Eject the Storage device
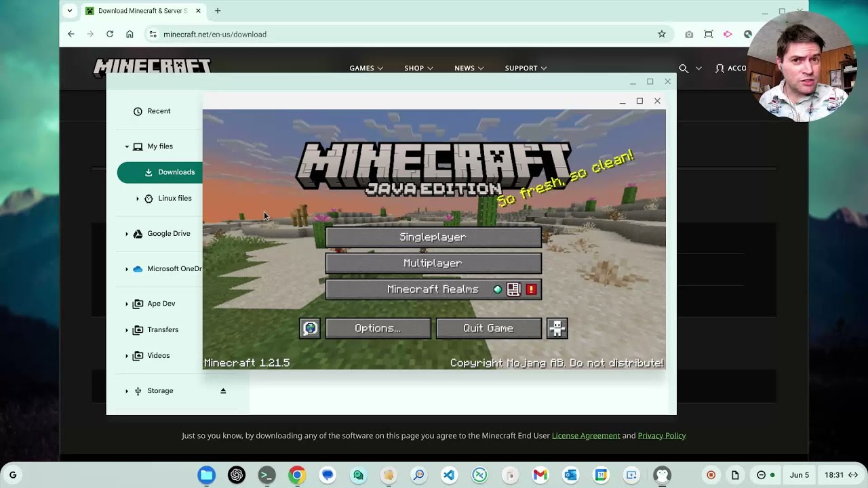 click(223, 391)
